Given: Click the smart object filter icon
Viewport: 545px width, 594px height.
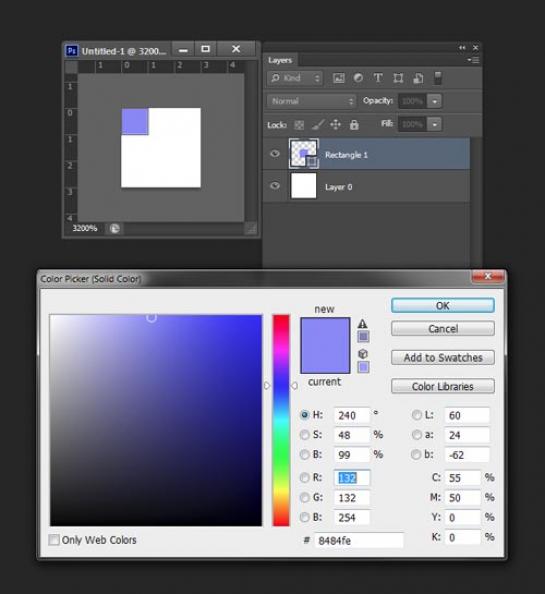Looking at the screenshot, I should tap(418, 78).
